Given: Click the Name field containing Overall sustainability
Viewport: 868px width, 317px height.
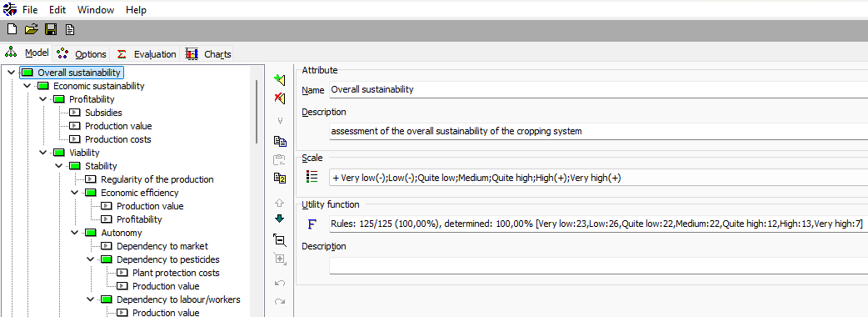Looking at the screenshot, I should pyautogui.click(x=598, y=89).
